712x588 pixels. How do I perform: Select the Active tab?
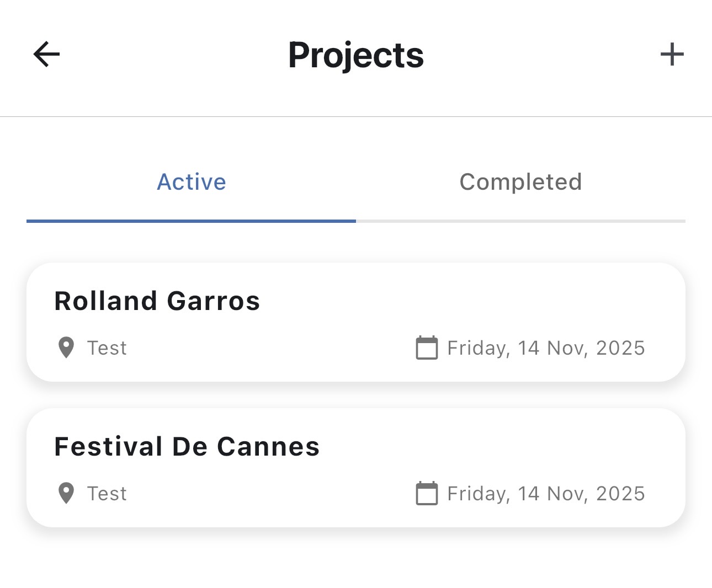click(x=191, y=182)
